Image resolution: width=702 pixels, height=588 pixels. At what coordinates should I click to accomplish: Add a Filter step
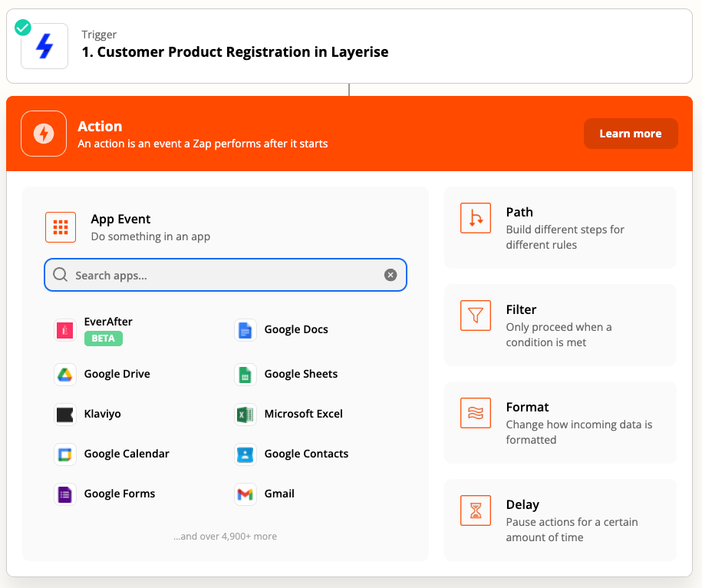[x=560, y=325]
